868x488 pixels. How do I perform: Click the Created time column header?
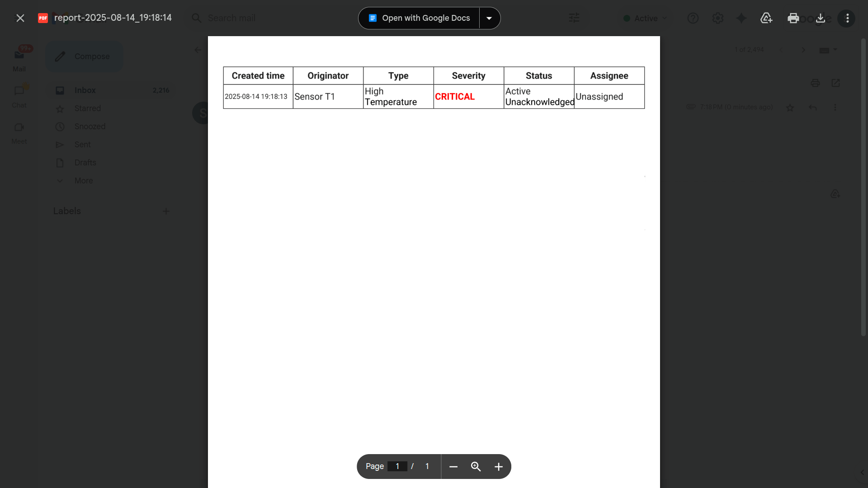click(x=258, y=76)
